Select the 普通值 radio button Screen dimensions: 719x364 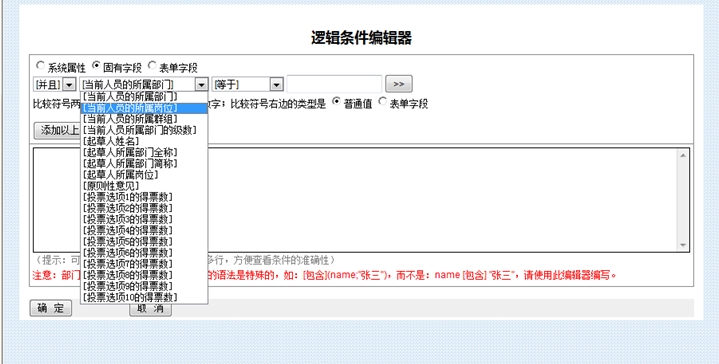[336, 102]
